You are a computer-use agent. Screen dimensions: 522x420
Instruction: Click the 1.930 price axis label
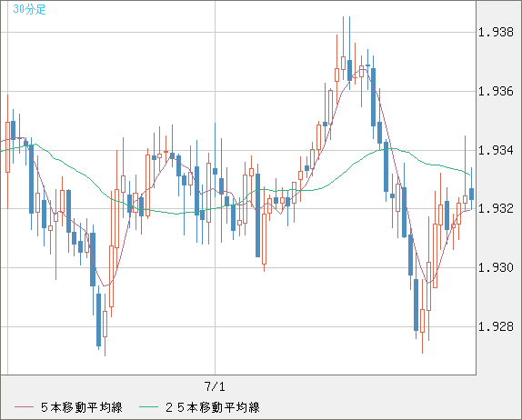(x=496, y=267)
